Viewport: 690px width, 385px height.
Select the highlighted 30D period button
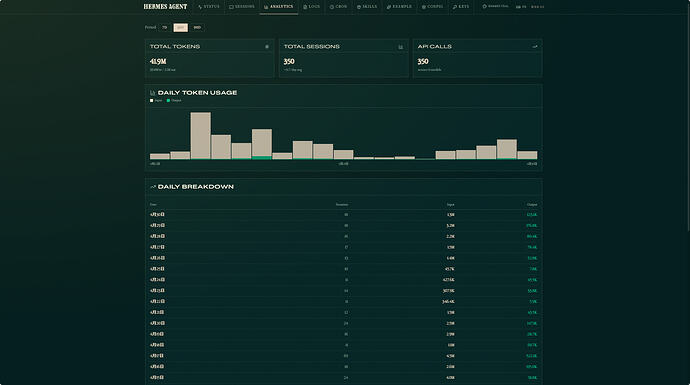(x=180, y=27)
